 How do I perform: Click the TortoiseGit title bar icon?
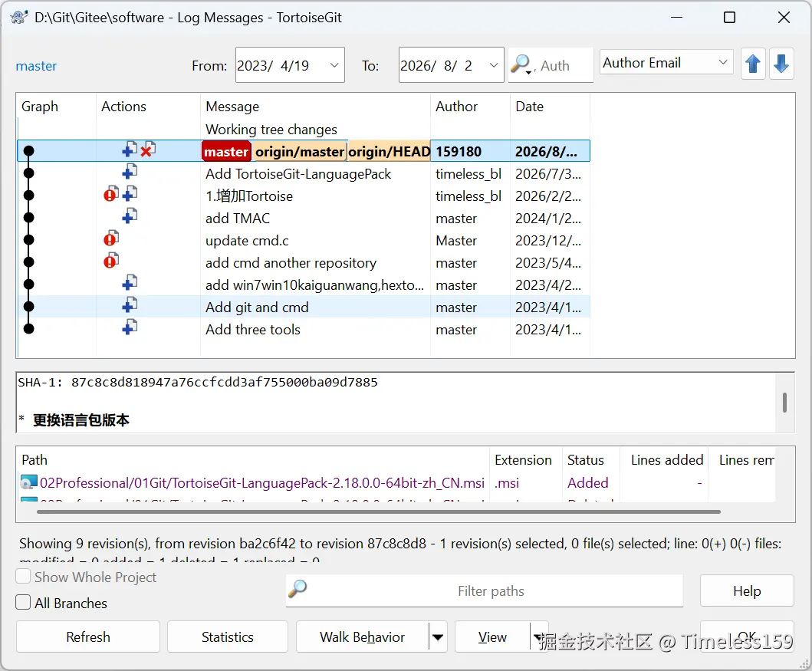pyautogui.click(x=19, y=17)
